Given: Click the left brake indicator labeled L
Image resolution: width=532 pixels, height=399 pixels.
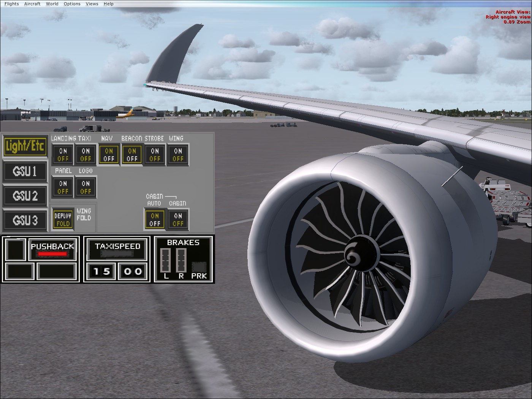Looking at the screenshot, I should tap(166, 260).
